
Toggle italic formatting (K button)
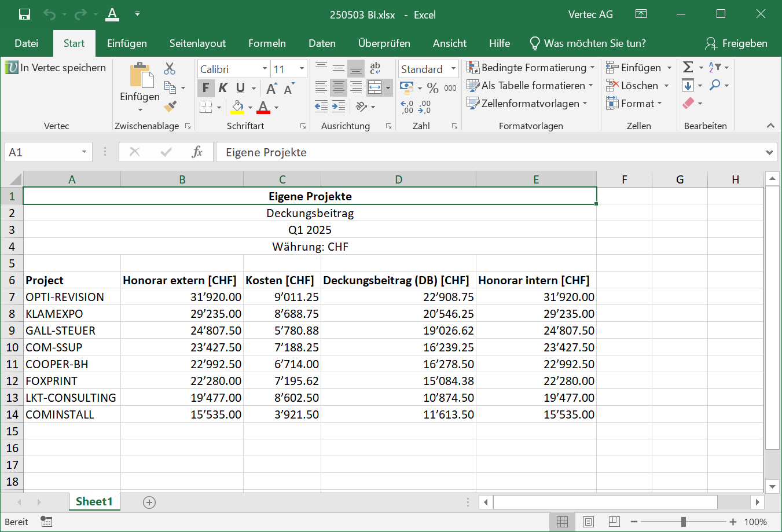coord(223,88)
